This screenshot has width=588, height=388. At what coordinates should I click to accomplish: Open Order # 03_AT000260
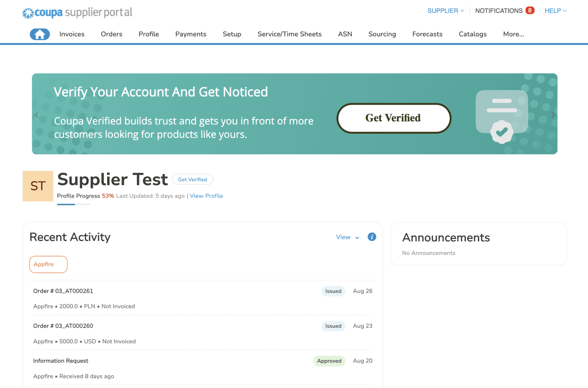click(63, 326)
